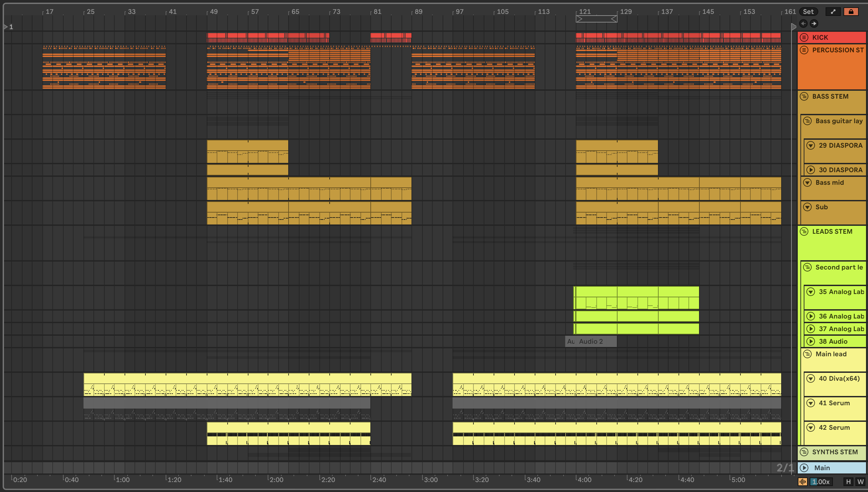Viewport: 868px width, 492px height.
Task: Click the 2/1 grid size indicator
Action: pyautogui.click(x=785, y=468)
